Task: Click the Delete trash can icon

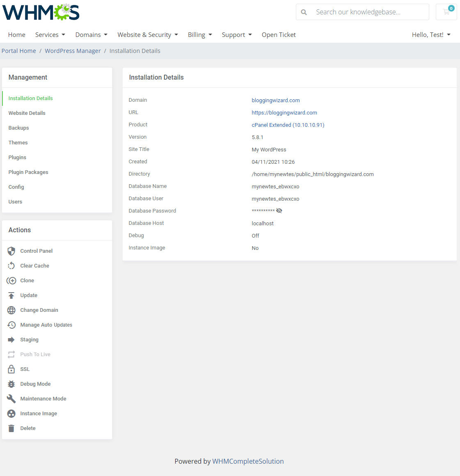Action: coord(11,428)
